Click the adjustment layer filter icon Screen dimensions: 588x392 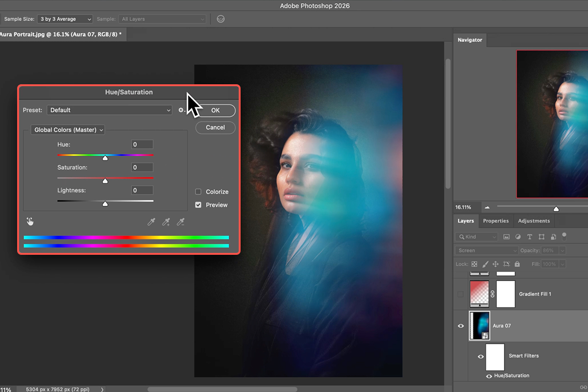pos(518,237)
